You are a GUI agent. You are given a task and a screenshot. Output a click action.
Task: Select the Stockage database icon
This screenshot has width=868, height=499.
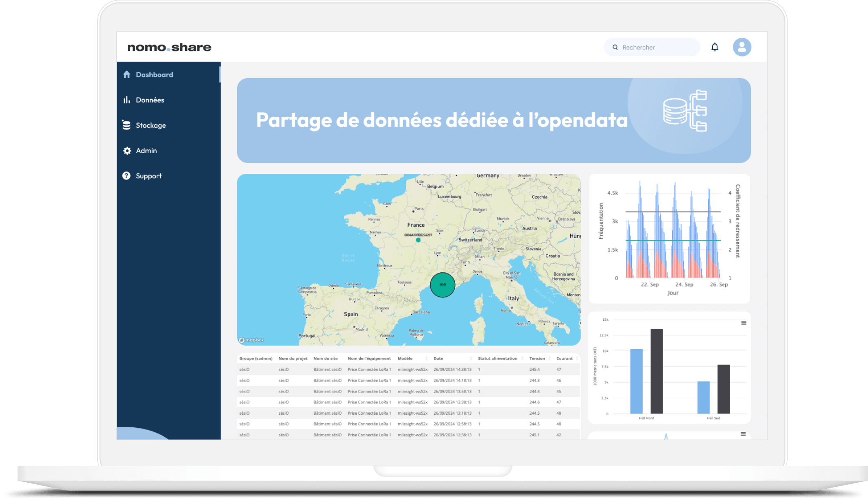(127, 125)
